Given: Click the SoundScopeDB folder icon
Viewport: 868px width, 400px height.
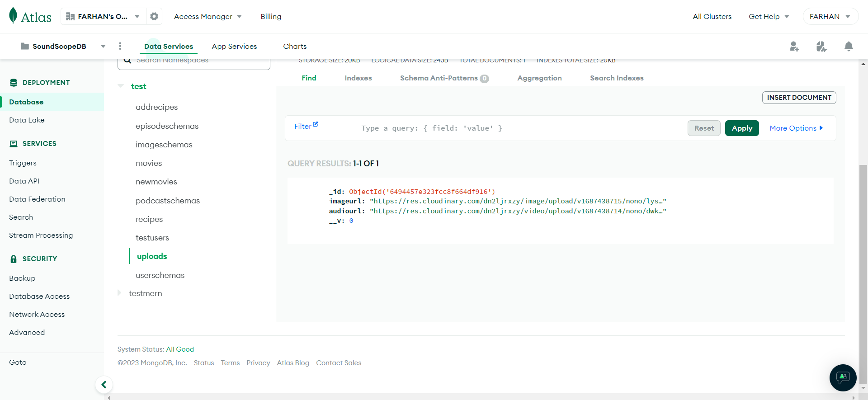Looking at the screenshot, I should pyautogui.click(x=25, y=46).
